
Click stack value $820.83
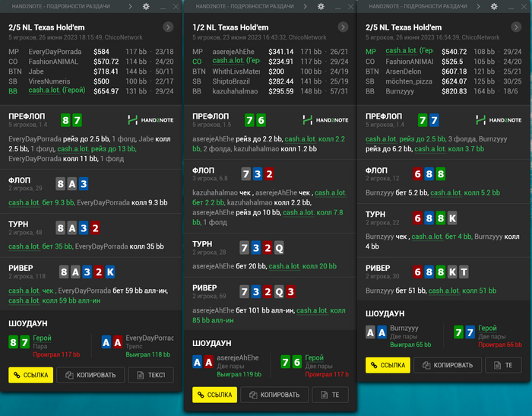[454, 91]
